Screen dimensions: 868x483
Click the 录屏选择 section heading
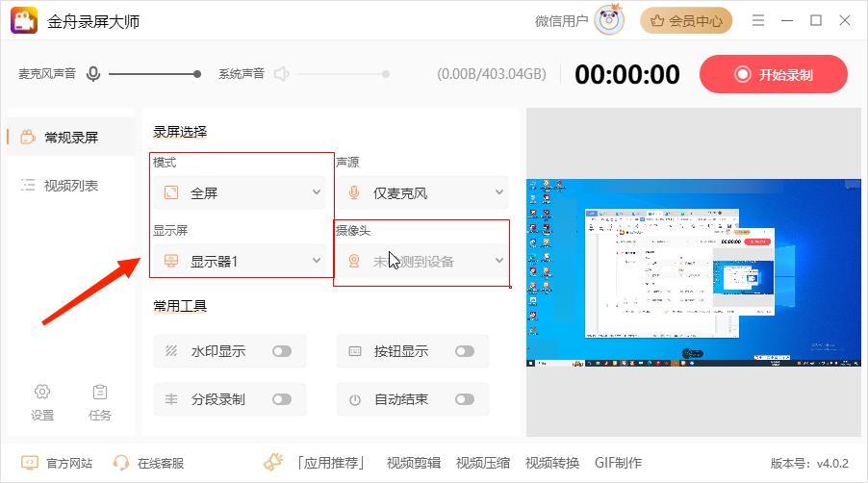180,132
